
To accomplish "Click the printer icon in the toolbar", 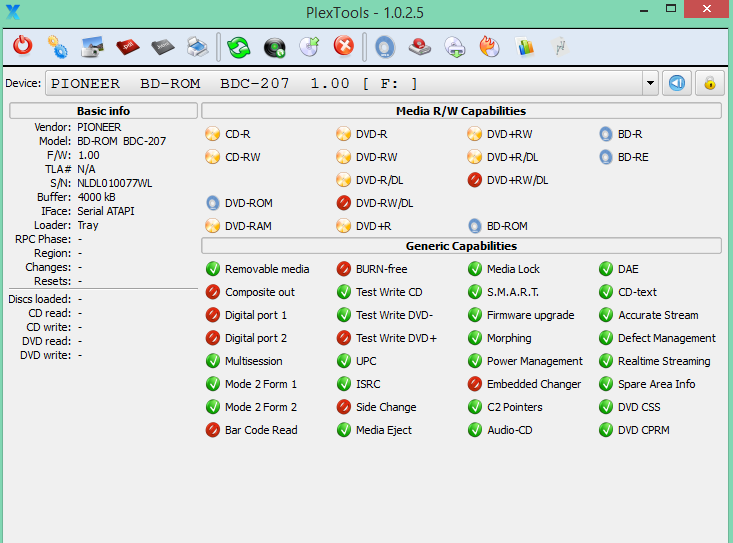I will (197, 47).
